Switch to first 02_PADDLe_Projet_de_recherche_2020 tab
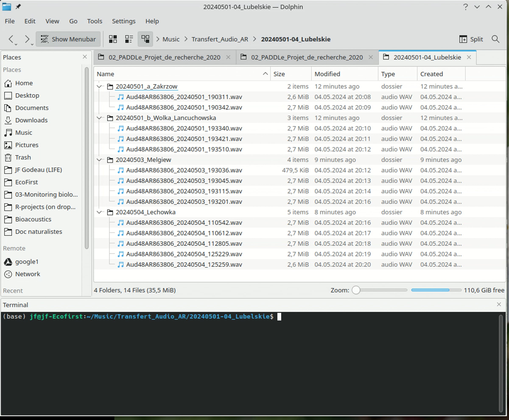 pyautogui.click(x=164, y=57)
